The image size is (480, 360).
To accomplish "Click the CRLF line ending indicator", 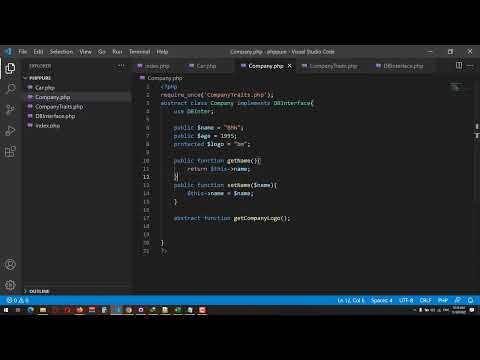I will (x=425, y=300).
